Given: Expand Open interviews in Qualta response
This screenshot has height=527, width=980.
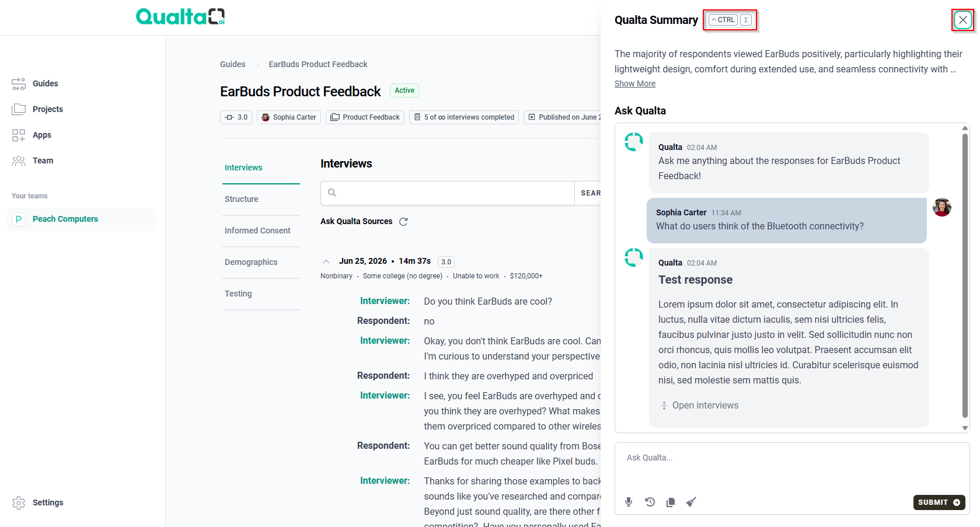Looking at the screenshot, I should pyautogui.click(x=700, y=406).
